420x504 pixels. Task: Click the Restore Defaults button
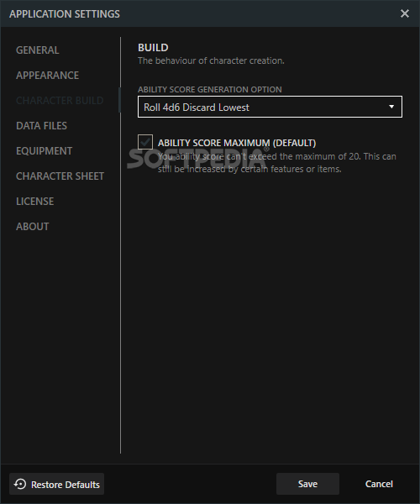(x=56, y=484)
